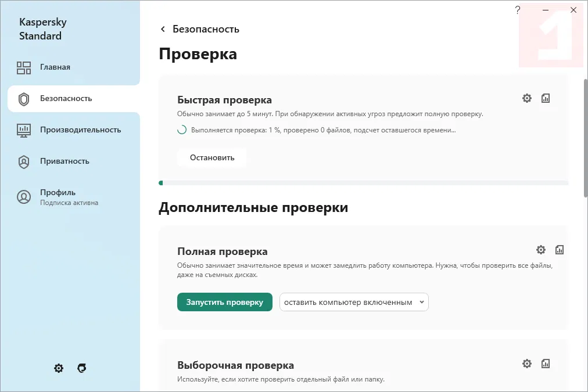This screenshot has width=588, height=392.
Task: Open settings for Быстрая проверка
Action: pos(527,98)
